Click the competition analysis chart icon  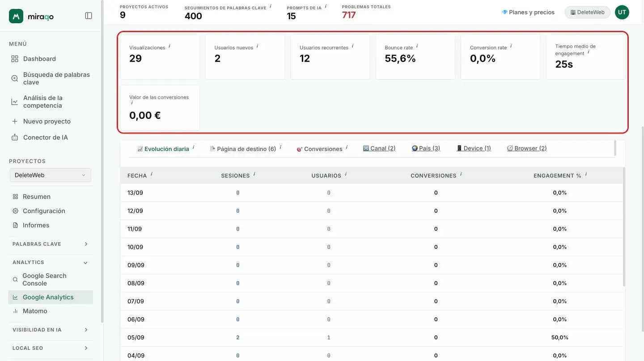tap(15, 102)
